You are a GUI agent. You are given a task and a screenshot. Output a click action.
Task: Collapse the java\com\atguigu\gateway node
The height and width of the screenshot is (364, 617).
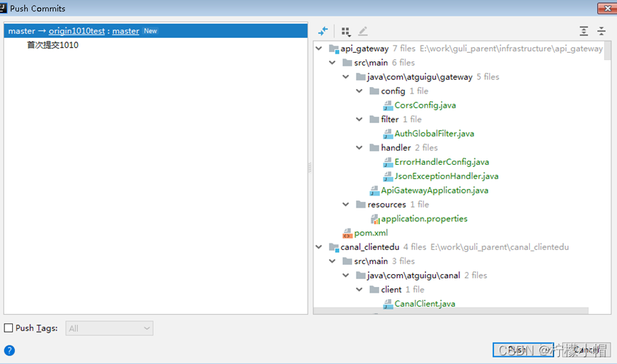coord(346,76)
